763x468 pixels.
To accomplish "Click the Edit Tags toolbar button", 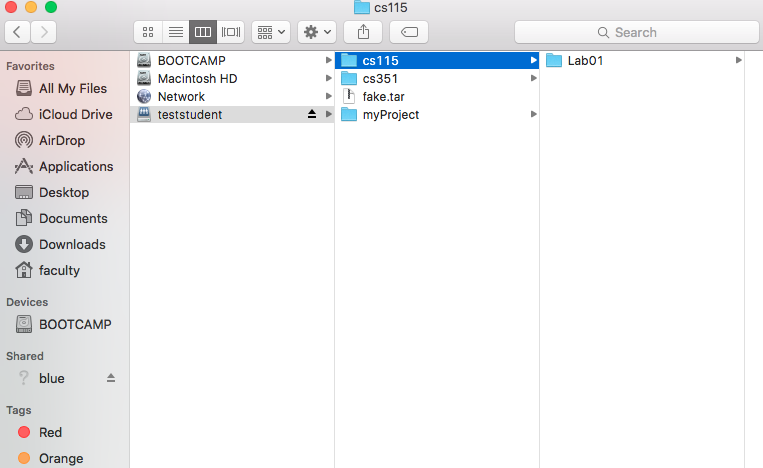I will (409, 32).
